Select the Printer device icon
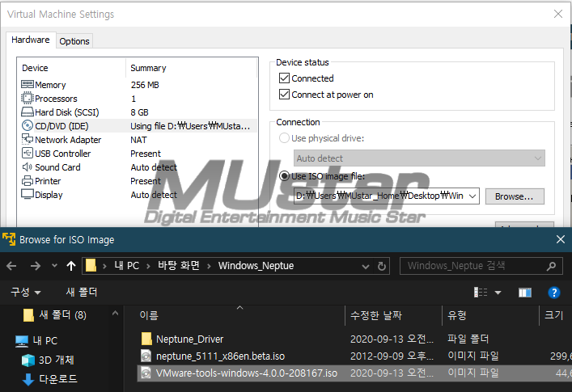 28,181
